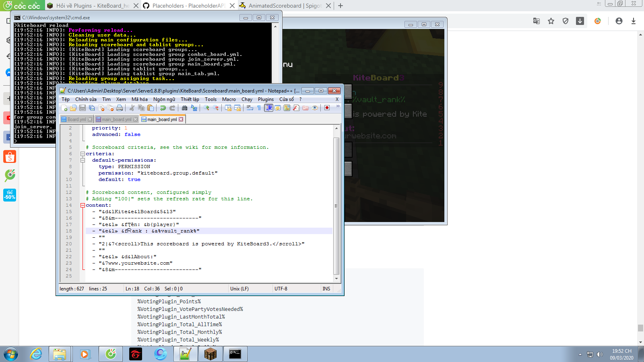
Task: Open the Plugins menu in Notepad++
Action: point(266,99)
